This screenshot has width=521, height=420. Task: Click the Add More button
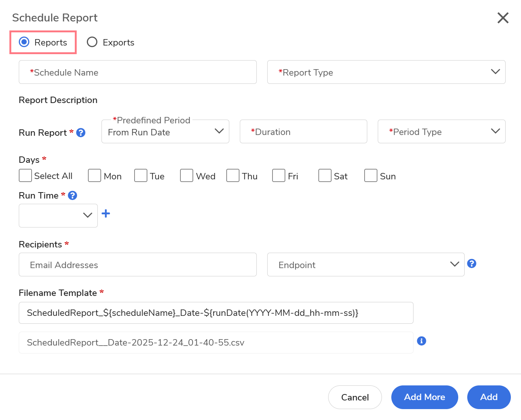pos(424,397)
